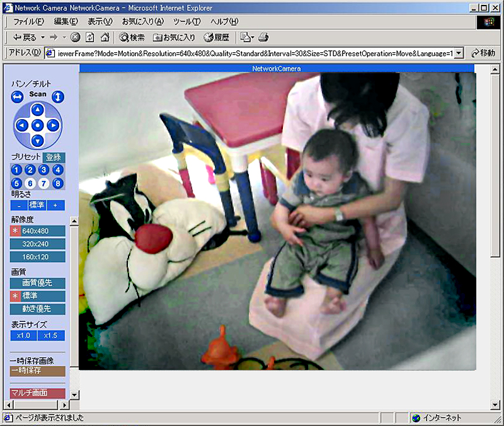This screenshot has width=504, height=426.
Task: Open the ファイル(F) menu
Action: (28, 21)
